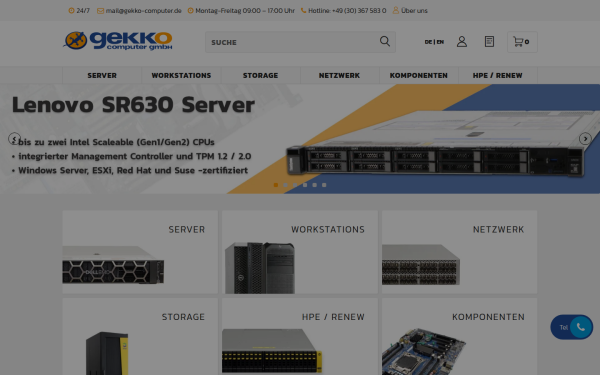Select the first orange carousel dot
This screenshot has height=375, width=600.
point(276,185)
